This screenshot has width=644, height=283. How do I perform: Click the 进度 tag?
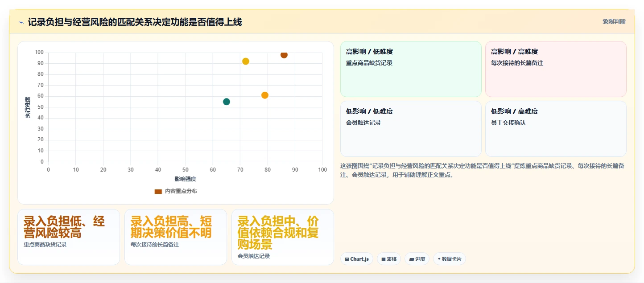[x=417, y=259]
